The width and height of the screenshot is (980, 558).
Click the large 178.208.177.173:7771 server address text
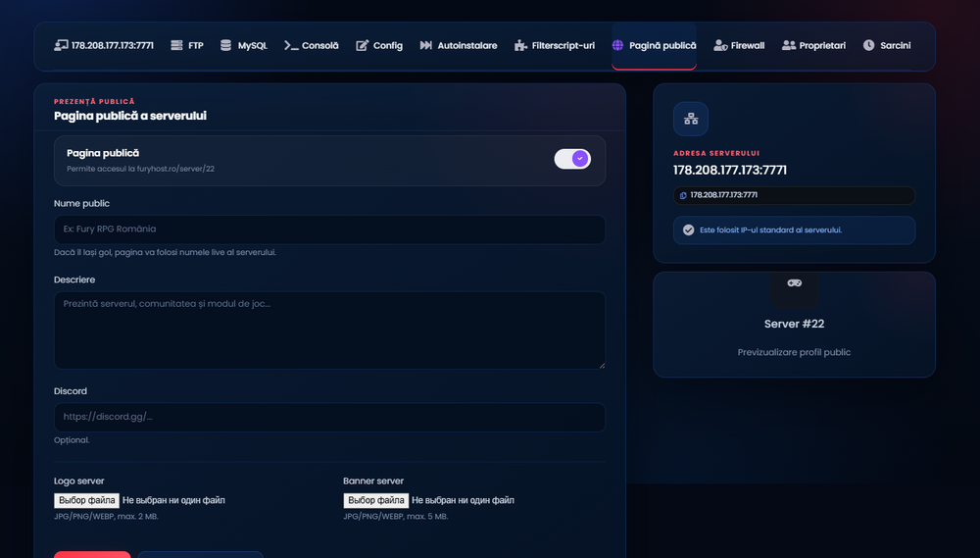click(x=730, y=171)
